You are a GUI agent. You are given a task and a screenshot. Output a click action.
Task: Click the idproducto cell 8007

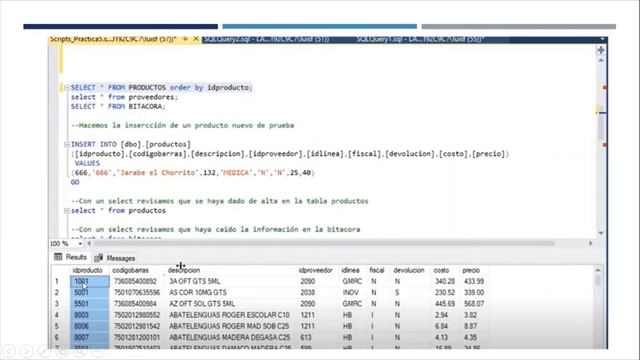point(90,338)
